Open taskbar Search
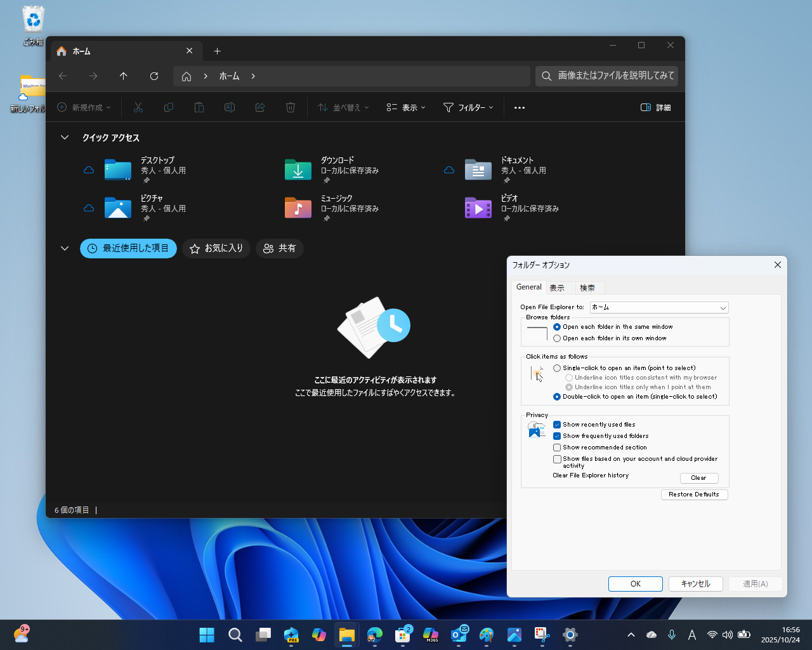The height and width of the screenshot is (650, 812). click(x=235, y=635)
